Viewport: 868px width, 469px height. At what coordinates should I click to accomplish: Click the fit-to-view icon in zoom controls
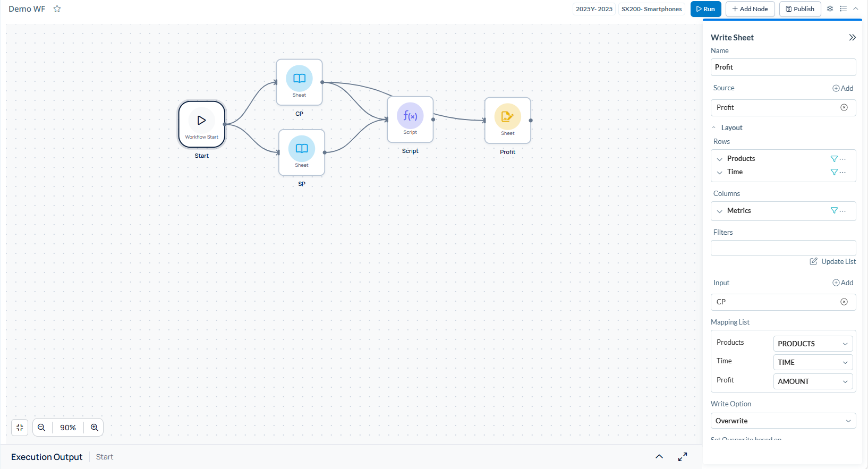pos(20,428)
